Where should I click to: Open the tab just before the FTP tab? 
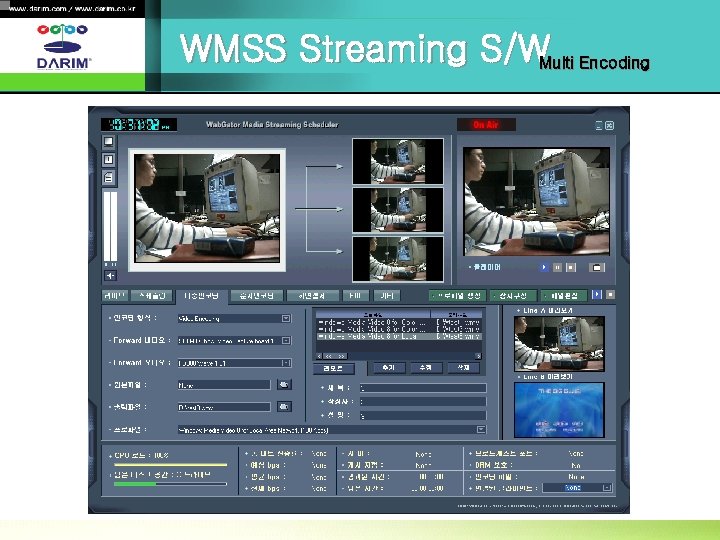313,296
